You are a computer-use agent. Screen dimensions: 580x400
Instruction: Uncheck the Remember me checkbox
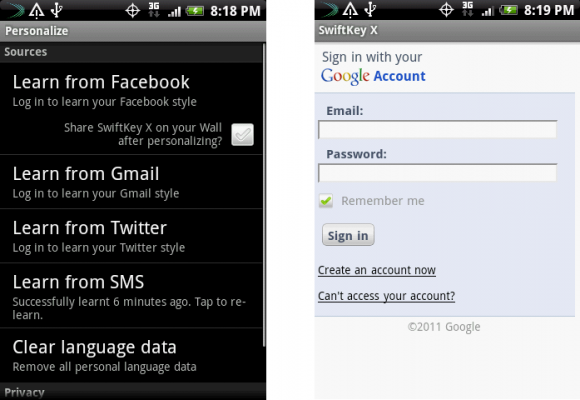tap(326, 201)
